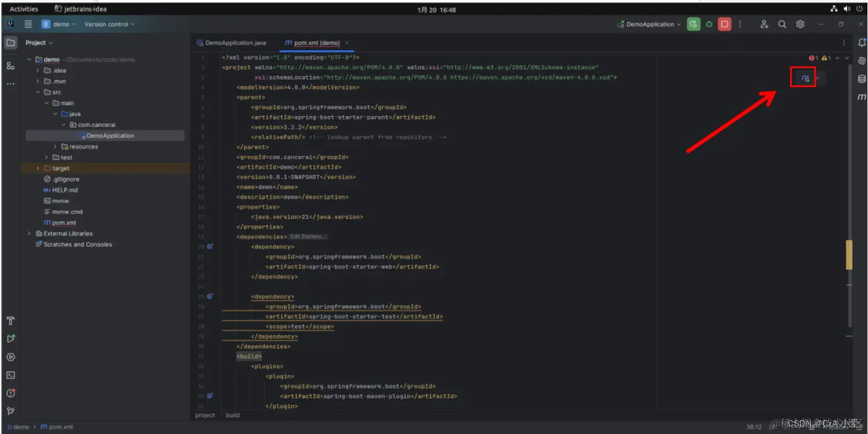Open the Git tool window icon
Image resolution: width=868 pixels, height=434 pixels.
(x=10, y=411)
